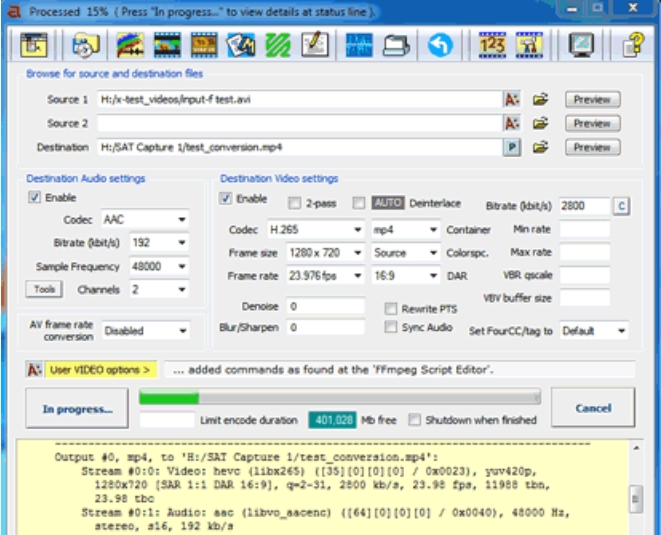Screen dimensions: 661x535
Task: Open the Frame size 1280 x 720 dropdown
Action: click(325, 253)
